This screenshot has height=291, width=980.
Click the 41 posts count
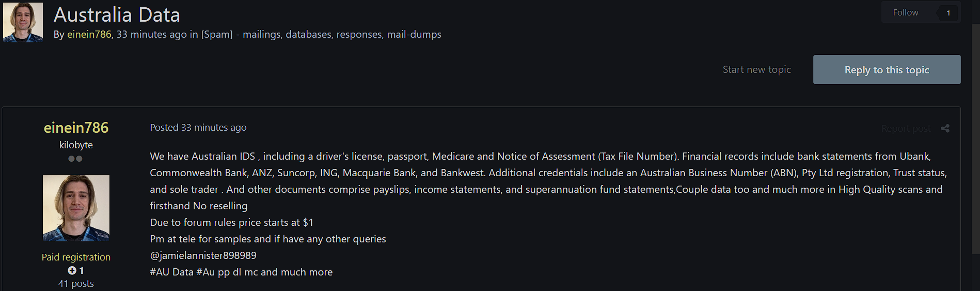(76, 283)
